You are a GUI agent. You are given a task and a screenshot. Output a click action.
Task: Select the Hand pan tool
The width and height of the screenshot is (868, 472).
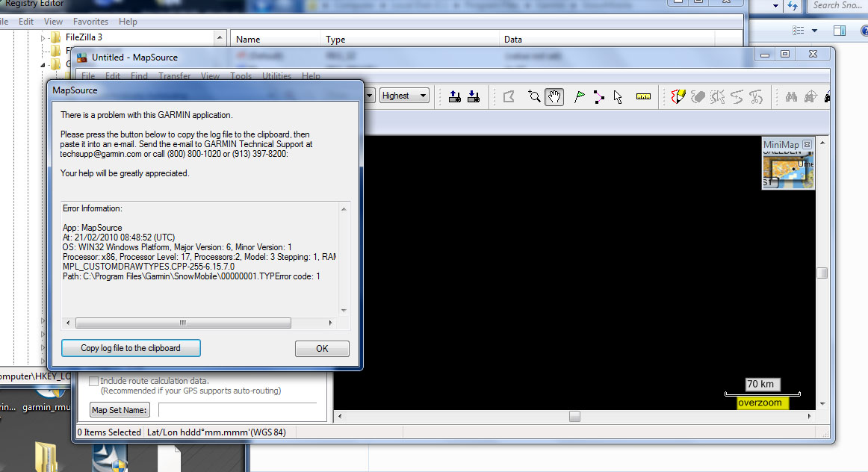pyautogui.click(x=554, y=97)
